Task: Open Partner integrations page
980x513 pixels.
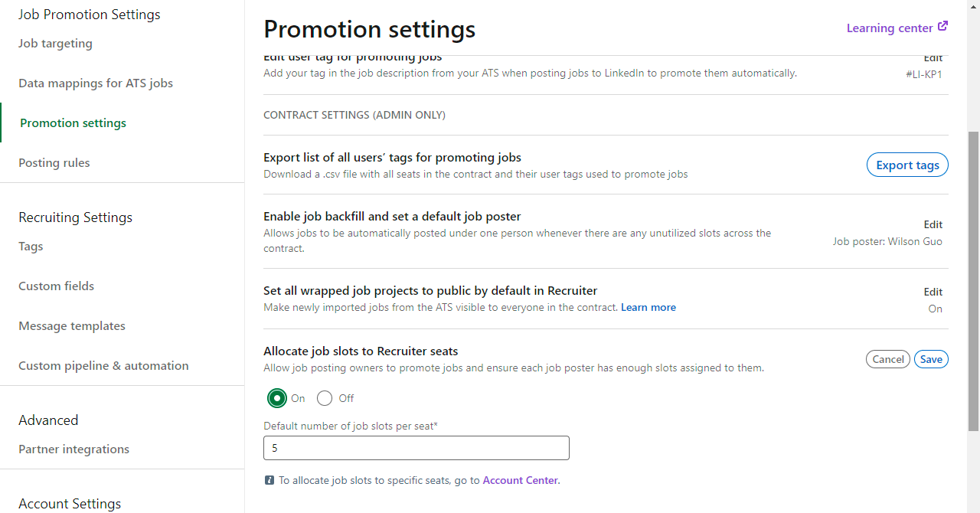Action: coord(74,449)
